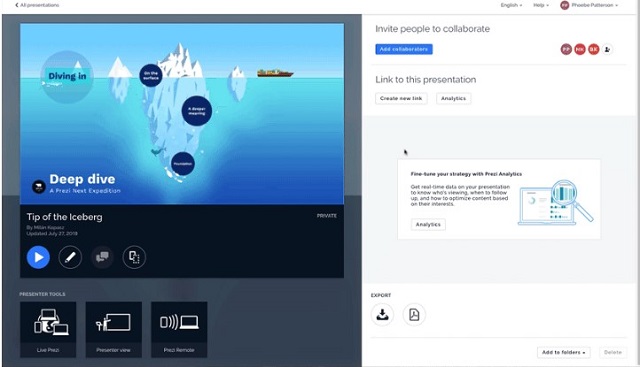Click the add-person collaborator icon
This screenshot has width=640, height=367.
(x=607, y=49)
